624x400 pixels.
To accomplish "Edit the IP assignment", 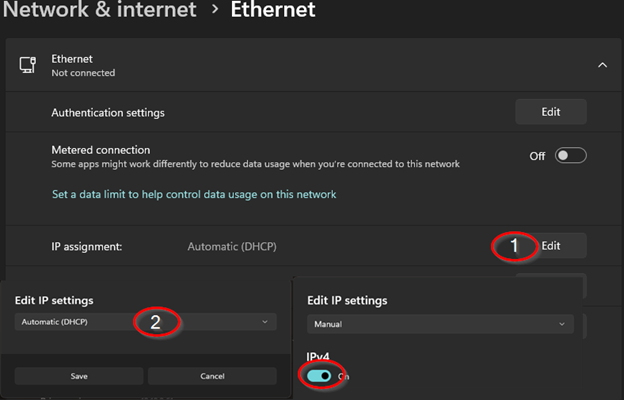I will coord(551,245).
